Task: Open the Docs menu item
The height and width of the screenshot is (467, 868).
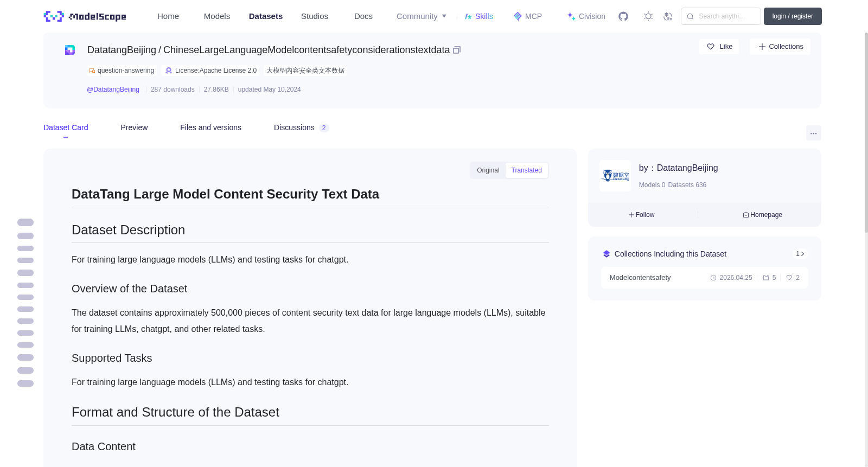Action: click(363, 16)
